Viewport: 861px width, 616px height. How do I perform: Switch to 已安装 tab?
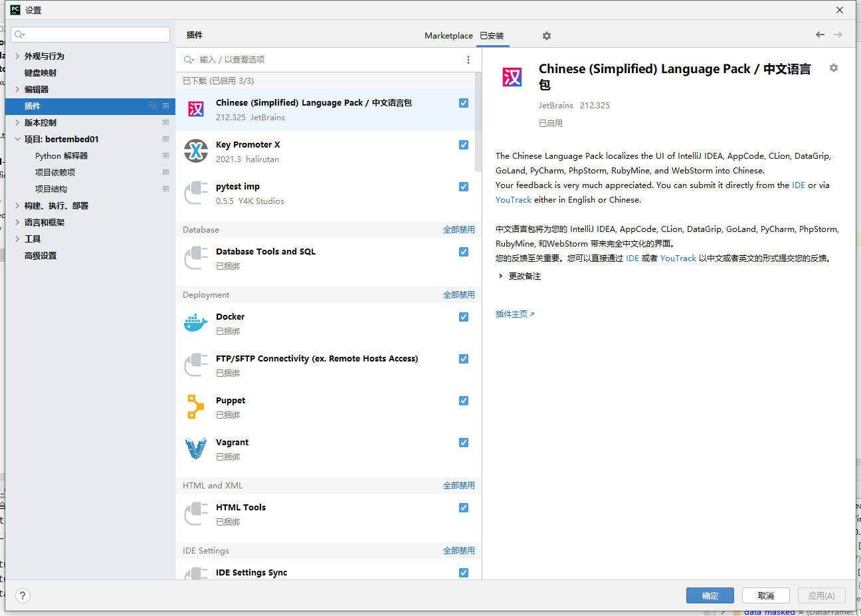pos(492,36)
